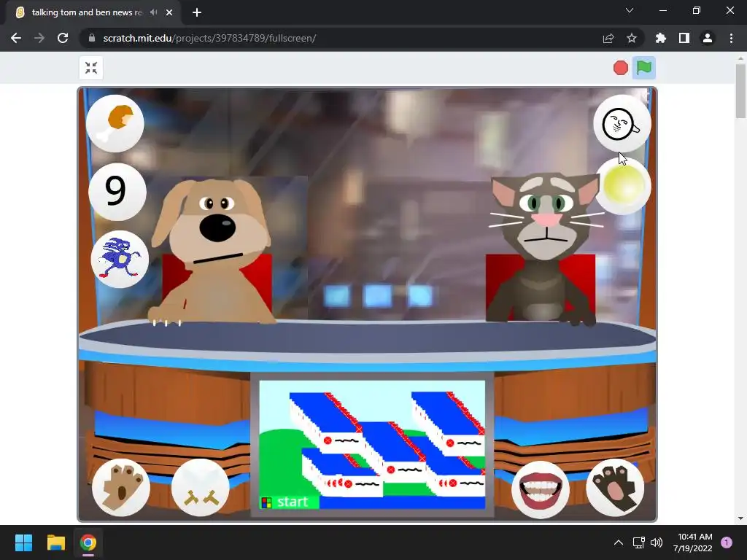Click the brown dog paw button

pos(121,487)
